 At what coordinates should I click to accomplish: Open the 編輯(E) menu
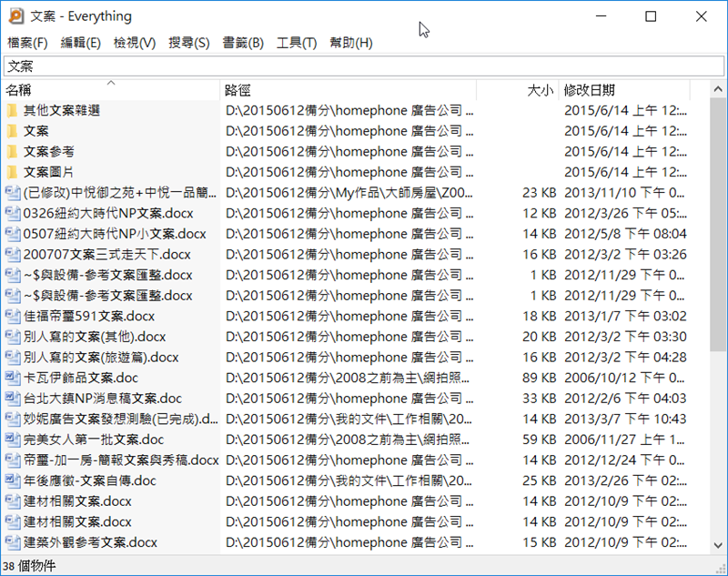[x=81, y=43]
